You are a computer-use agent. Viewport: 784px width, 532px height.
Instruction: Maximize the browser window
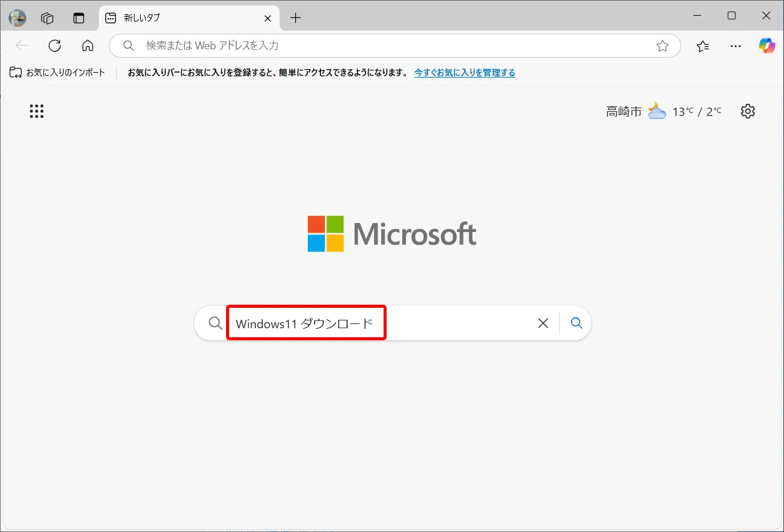point(732,16)
